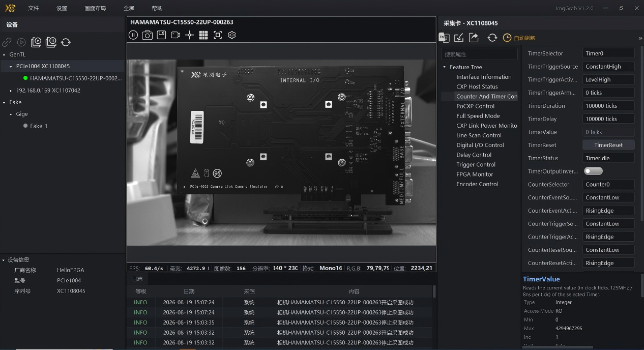Edit the TimerTriggerArmDelay 0 ticks field
The width and height of the screenshot is (644, 350).
(608, 93)
